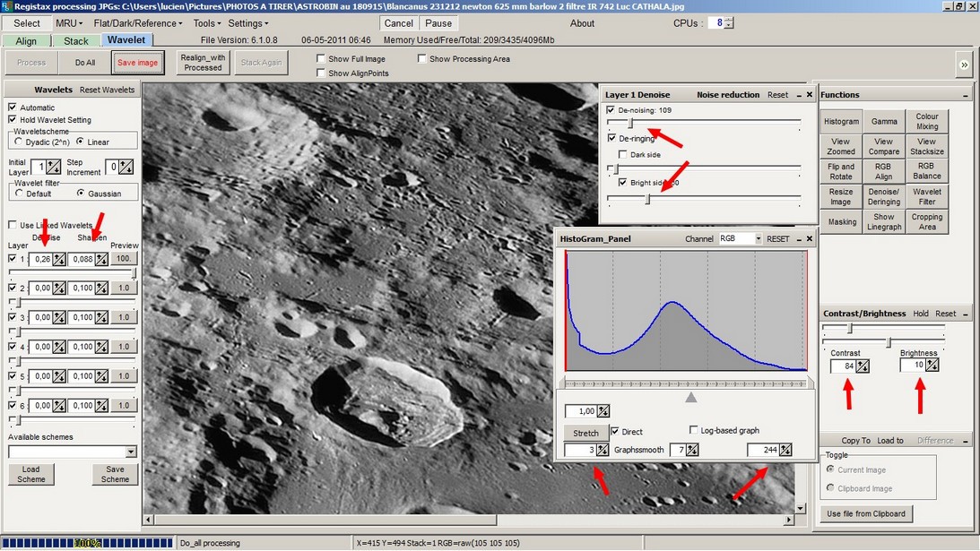This screenshot has width=980, height=551.
Task: Open Settings dropdown menu
Action: 248,23
